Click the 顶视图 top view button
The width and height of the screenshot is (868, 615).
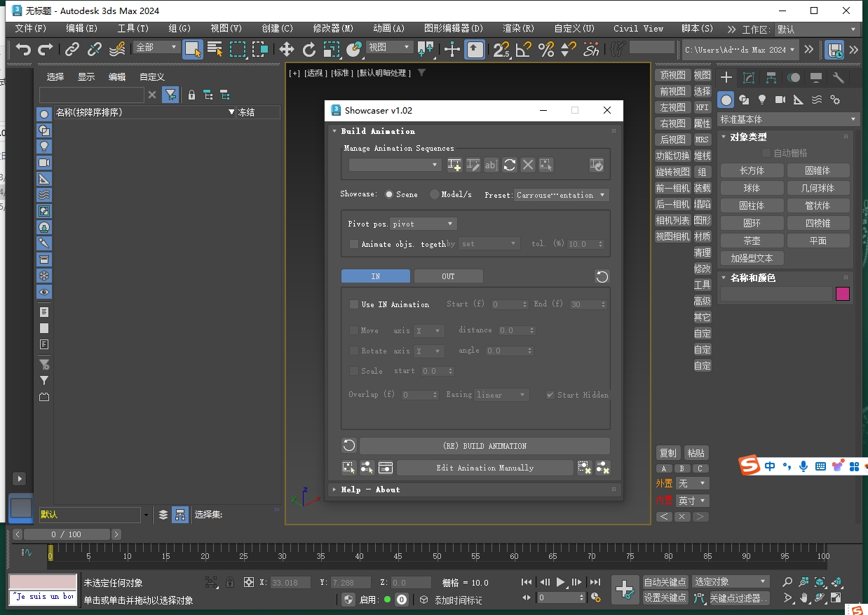click(672, 75)
